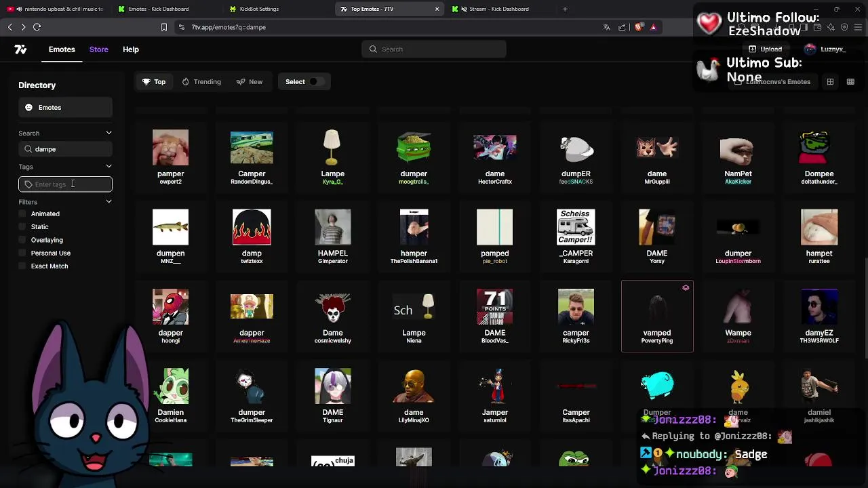868x488 pixels.
Task: Open the dumper emote by moogtrails_
Action: coord(414,157)
